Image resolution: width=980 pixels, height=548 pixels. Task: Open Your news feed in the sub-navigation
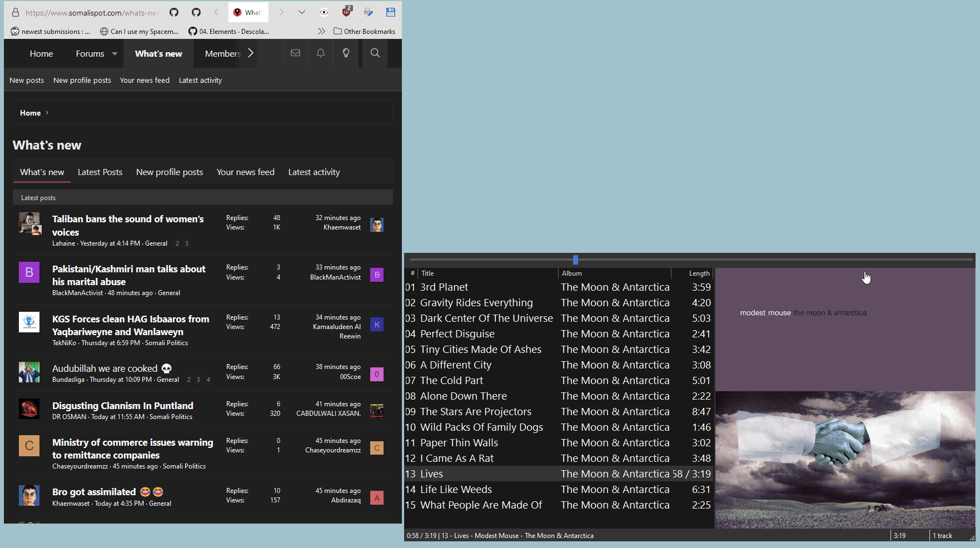[145, 81]
